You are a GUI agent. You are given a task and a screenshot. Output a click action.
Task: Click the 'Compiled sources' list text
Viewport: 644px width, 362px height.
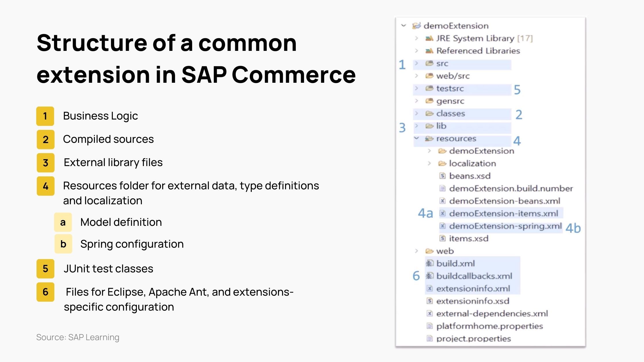pos(108,139)
